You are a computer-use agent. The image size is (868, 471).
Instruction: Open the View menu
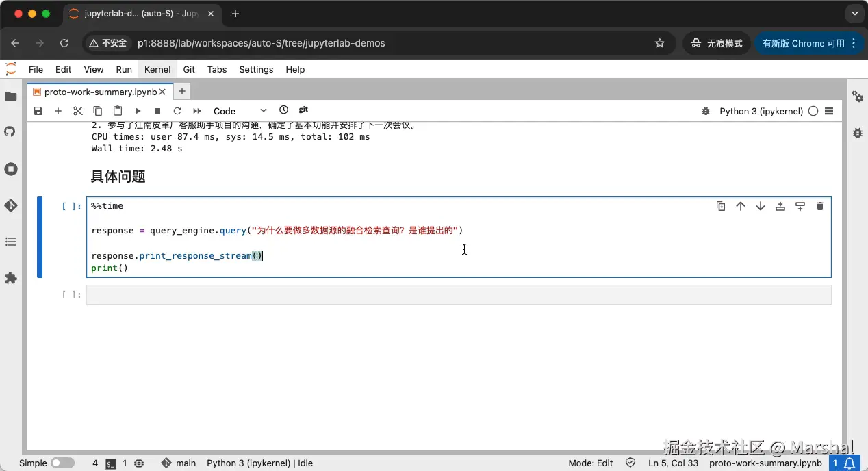click(x=94, y=69)
